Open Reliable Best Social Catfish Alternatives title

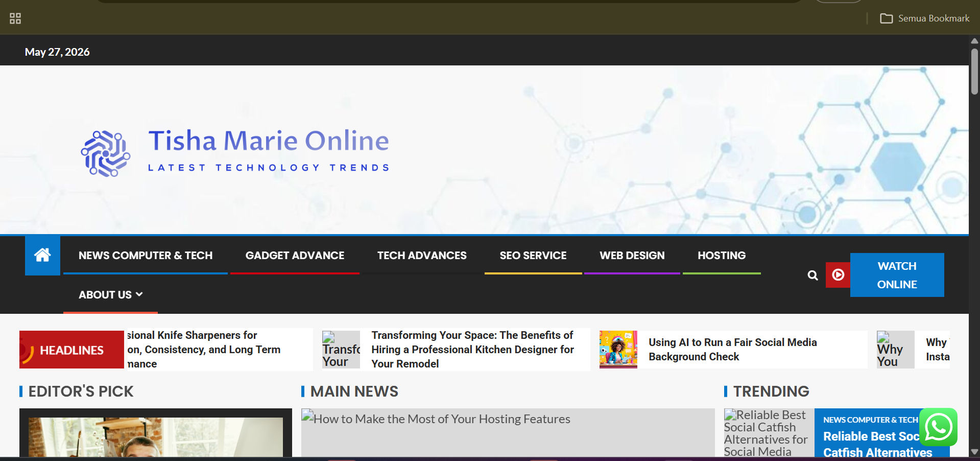877,444
